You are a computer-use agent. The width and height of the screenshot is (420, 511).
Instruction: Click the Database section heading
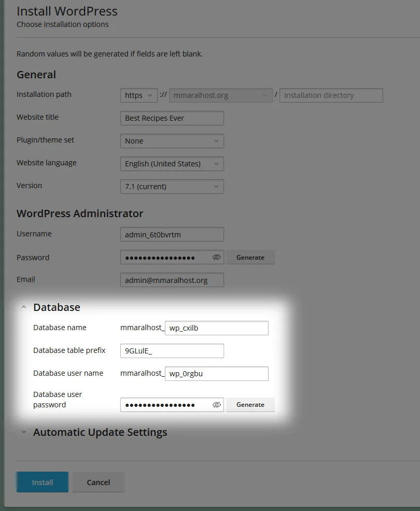(x=57, y=307)
